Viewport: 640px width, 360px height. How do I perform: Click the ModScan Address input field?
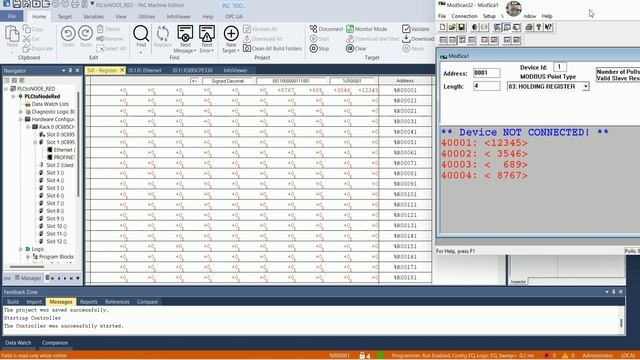[x=487, y=73]
